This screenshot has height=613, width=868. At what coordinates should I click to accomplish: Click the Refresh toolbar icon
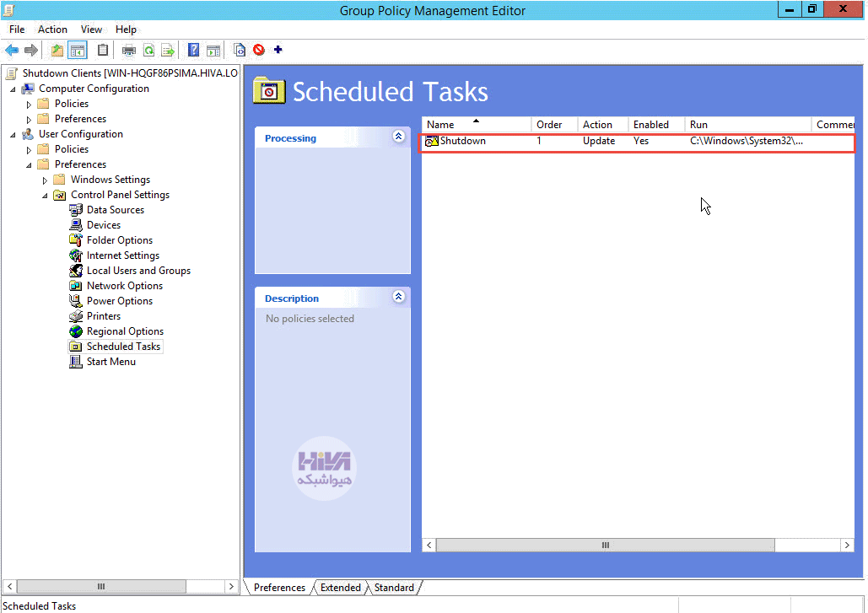coord(149,51)
